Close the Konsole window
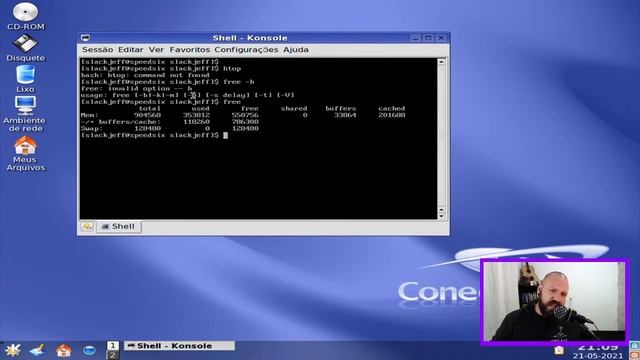This screenshot has height=360, width=640. point(441,38)
